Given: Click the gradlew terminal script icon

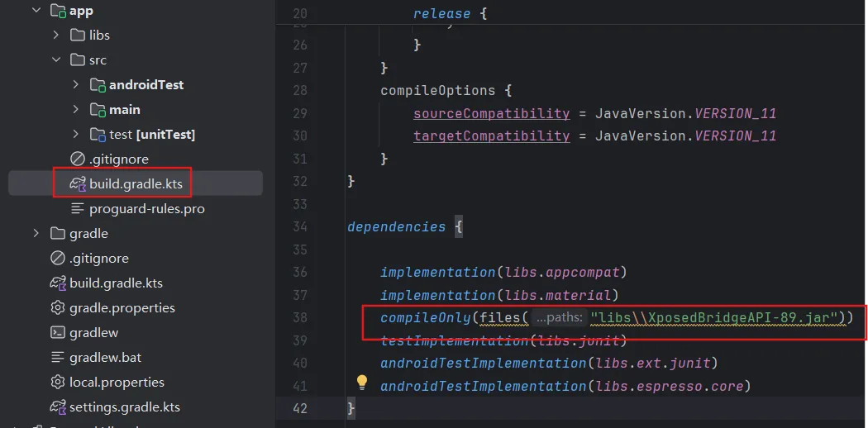Looking at the screenshot, I should point(58,332).
